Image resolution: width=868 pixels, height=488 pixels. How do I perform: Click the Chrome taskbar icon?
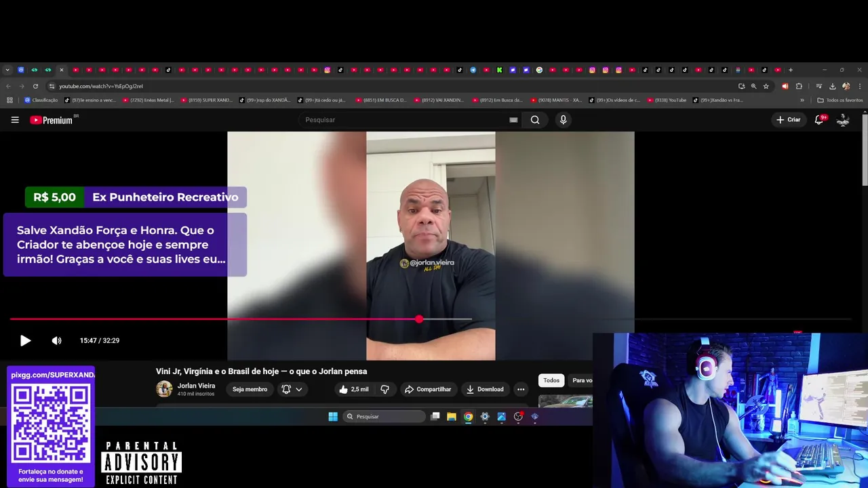pyautogui.click(x=468, y=417)
